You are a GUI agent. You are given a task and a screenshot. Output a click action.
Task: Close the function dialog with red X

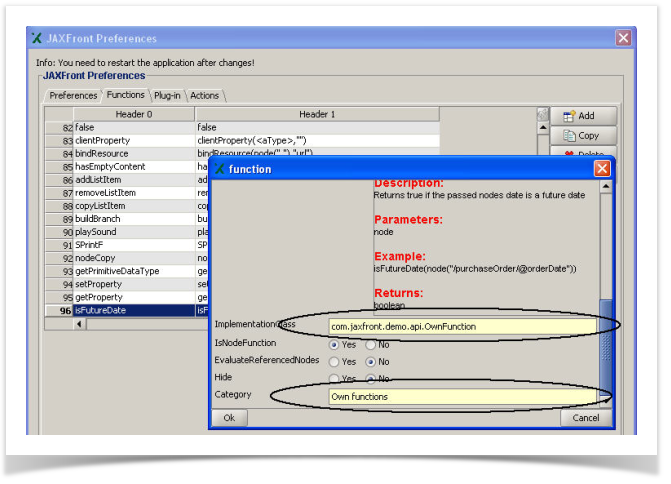[602, 169]
